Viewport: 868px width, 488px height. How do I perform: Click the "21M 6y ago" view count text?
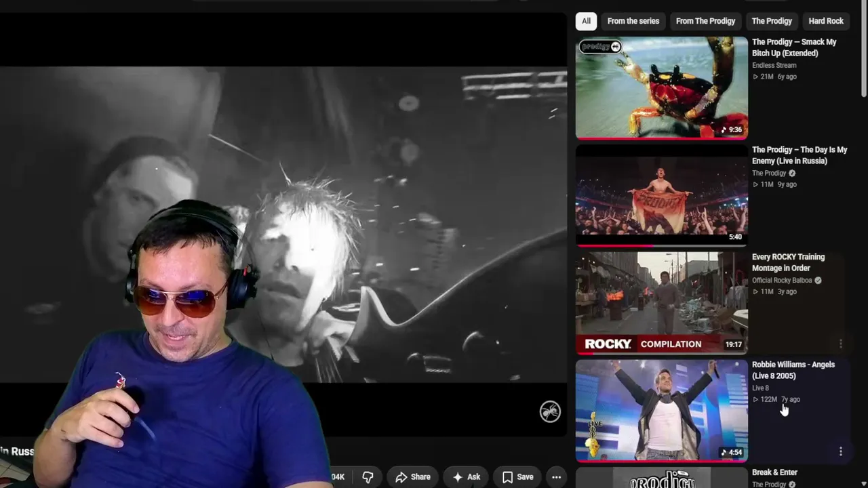point(774,77)
